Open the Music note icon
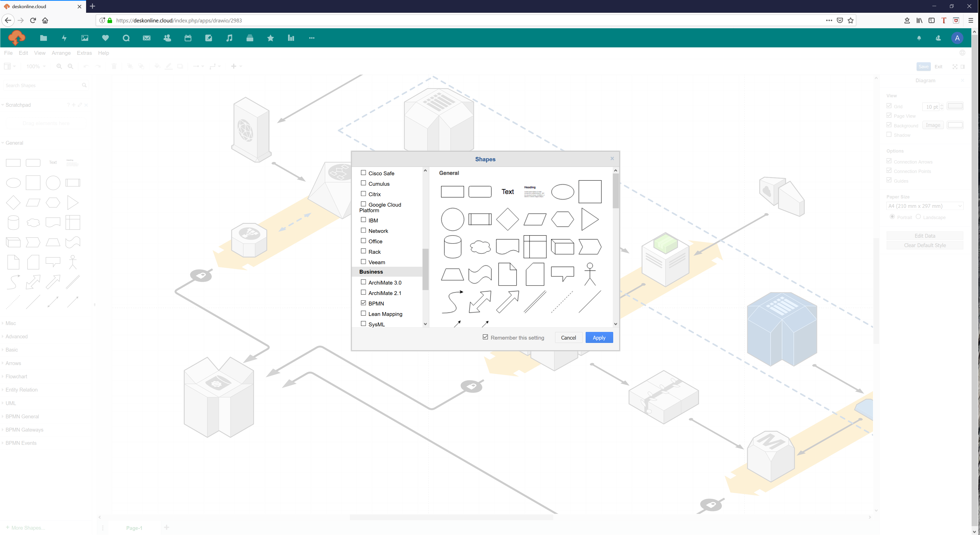This screenshot has width=980, height=535. click(229, 38)
